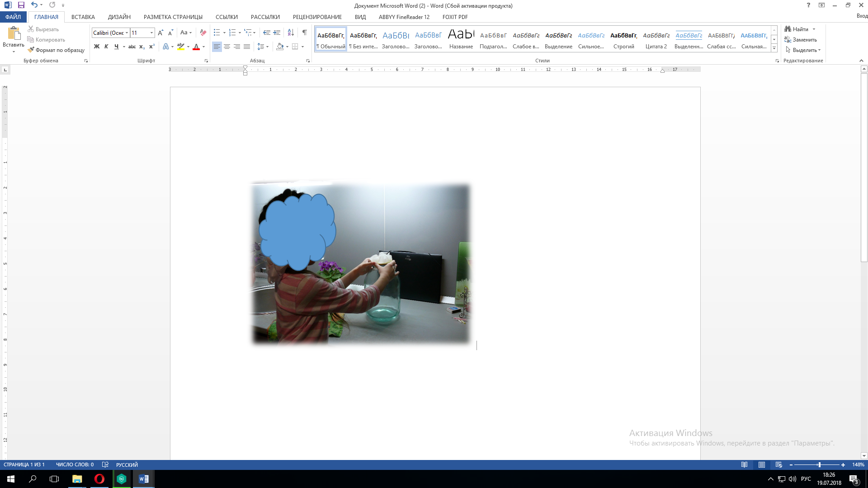Decrease font size with the shrink font icon

[x=170, y=33]
